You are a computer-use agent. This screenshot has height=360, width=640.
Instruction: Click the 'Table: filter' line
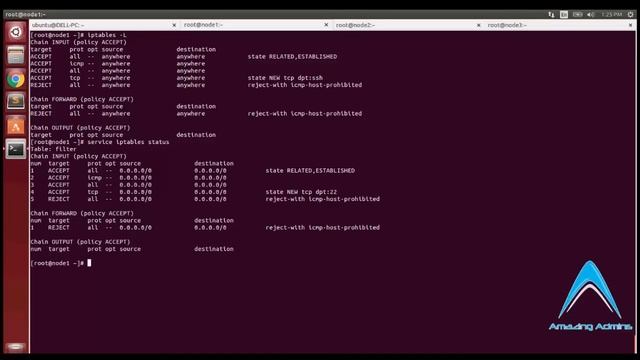pyautogui.click(x=53, y=149)
